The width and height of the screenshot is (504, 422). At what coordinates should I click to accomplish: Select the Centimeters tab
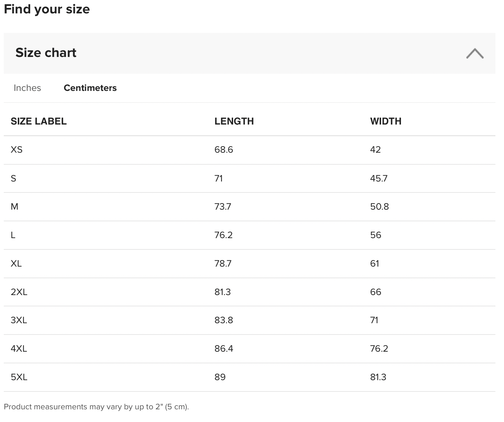point(90,88)
